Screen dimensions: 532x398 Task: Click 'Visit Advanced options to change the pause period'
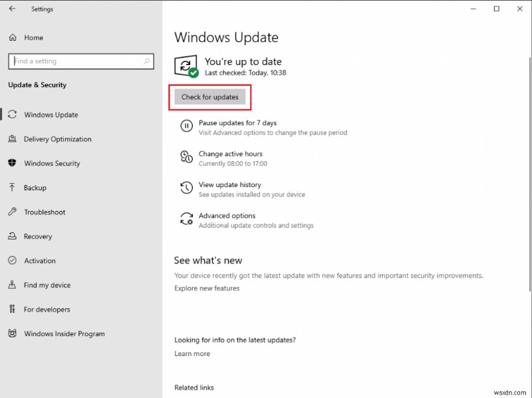273,133
